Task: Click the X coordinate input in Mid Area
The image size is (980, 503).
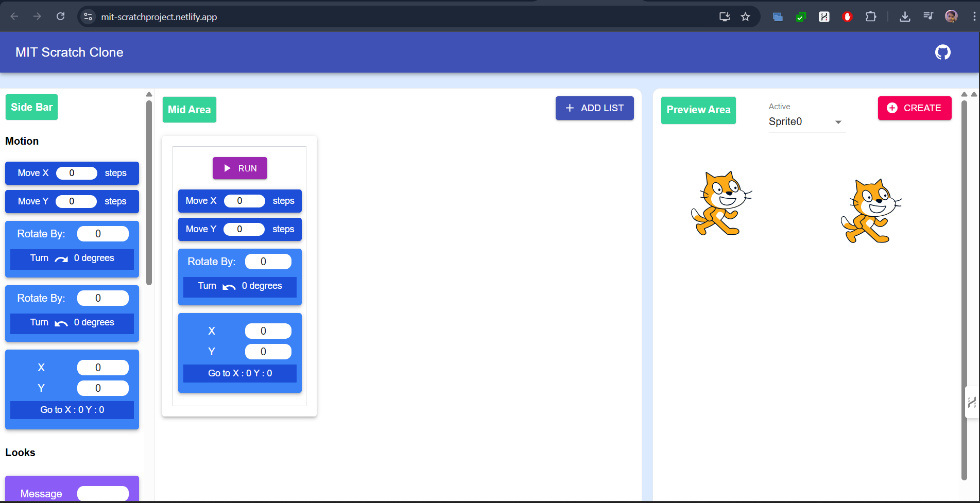Action: [268, 331]
